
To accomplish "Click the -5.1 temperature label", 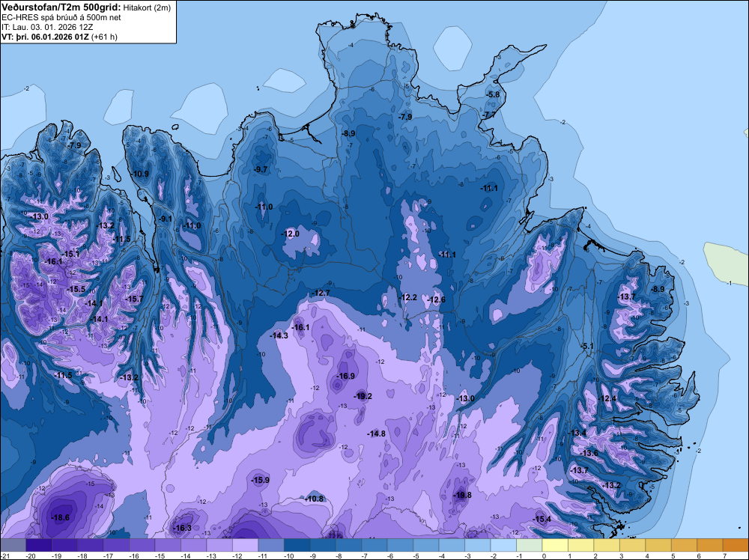I will 587,346.
